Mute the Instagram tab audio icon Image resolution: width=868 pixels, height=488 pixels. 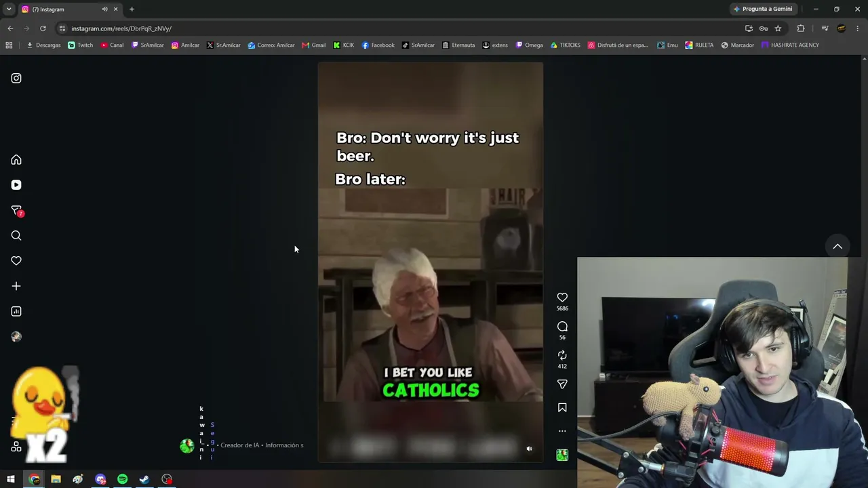[x=104, y=9]
